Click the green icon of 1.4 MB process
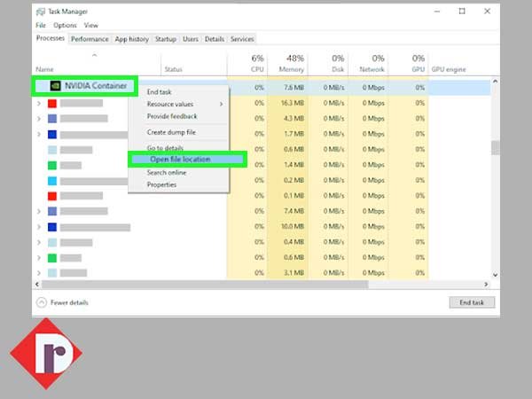Screen dimensions: 532x399 point(52,165)
